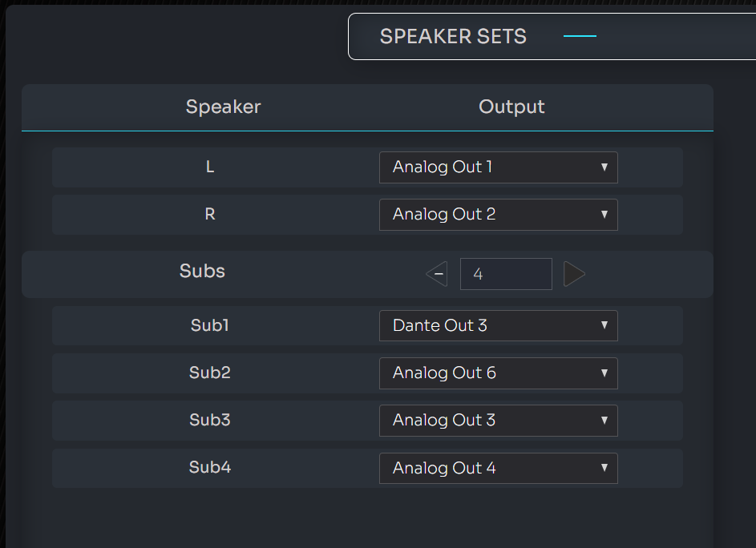756x548 pixels.
Task: Change Sub2 output from Analog Out 6
Action: click(498, 373)
